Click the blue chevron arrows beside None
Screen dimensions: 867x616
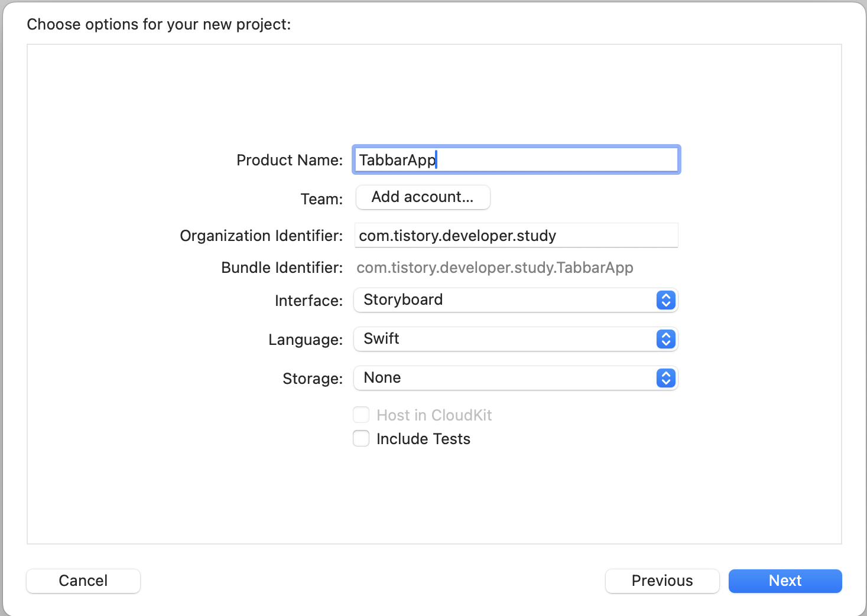[x=665, y=378]
